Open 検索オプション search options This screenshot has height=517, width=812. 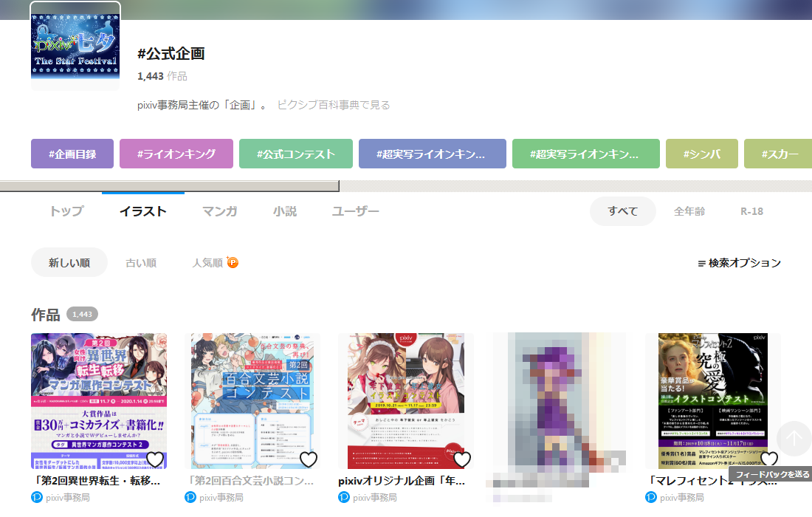(740, 263)
